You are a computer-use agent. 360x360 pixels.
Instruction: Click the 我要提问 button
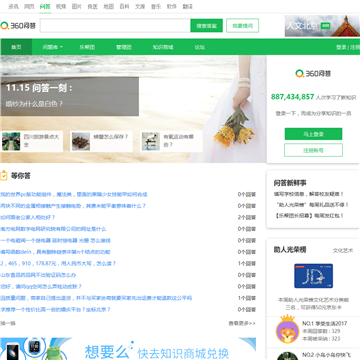point(242,26)
